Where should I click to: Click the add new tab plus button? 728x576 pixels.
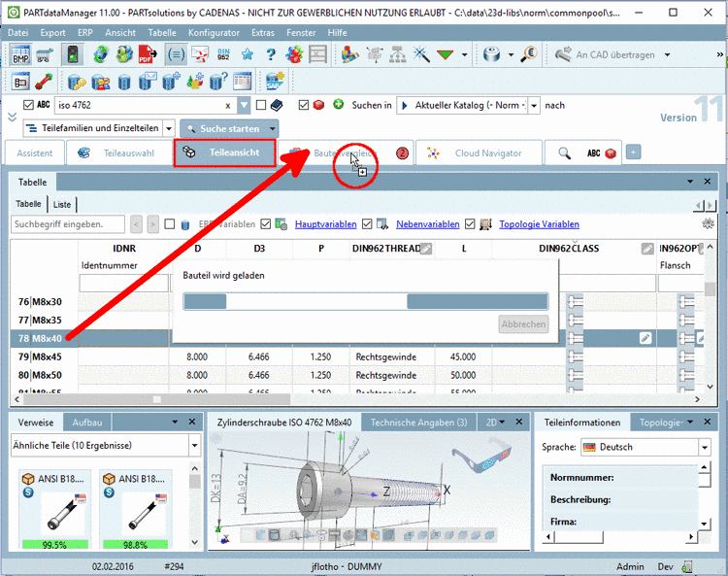(633, 152)
